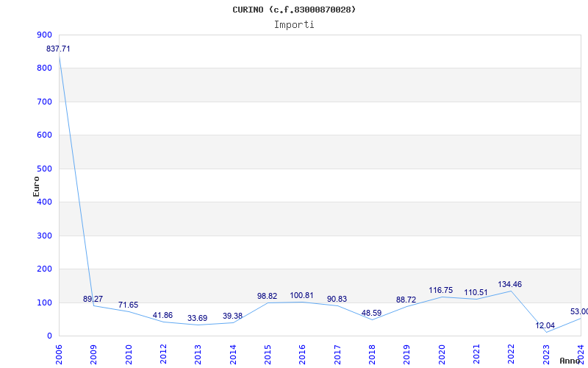Select the 2009 year axis label
588x368 pixels.
point(93,355)
